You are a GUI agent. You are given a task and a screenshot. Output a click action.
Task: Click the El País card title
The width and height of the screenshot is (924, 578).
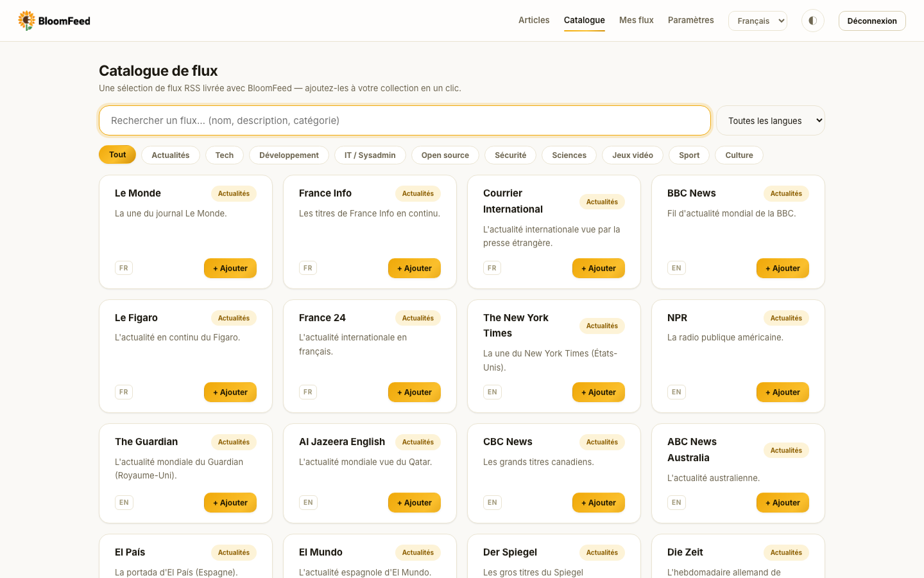pos(130,552)
